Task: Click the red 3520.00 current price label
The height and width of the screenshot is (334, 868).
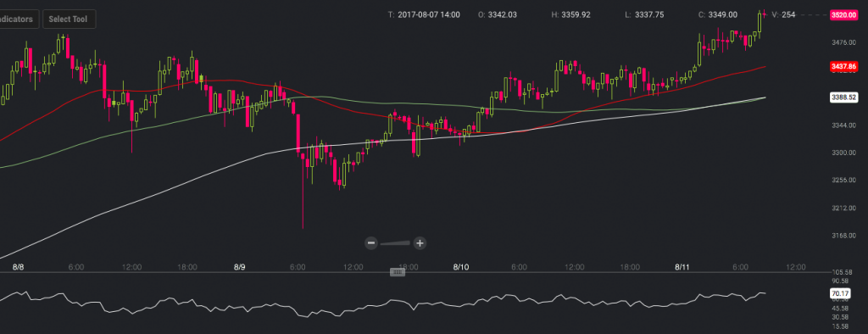Action: pyautogui.click(x=844, y=15)
